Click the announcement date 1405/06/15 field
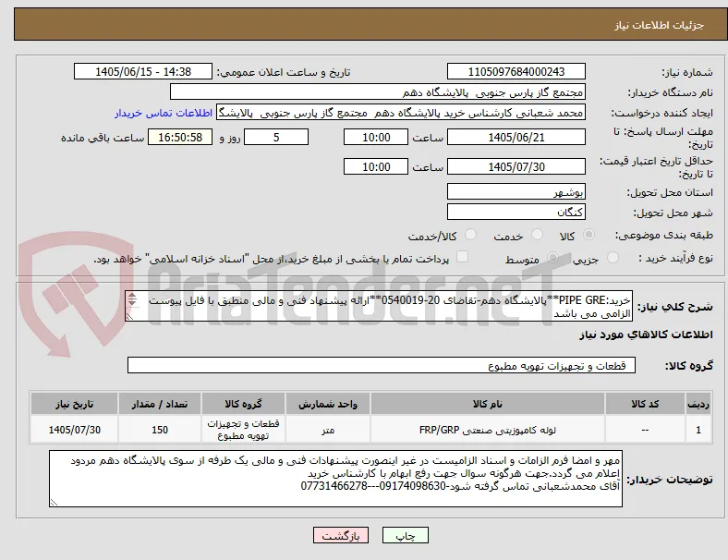The width and height of the screenshot is (728, 560). pyautogui.click(x=143, y=71)
